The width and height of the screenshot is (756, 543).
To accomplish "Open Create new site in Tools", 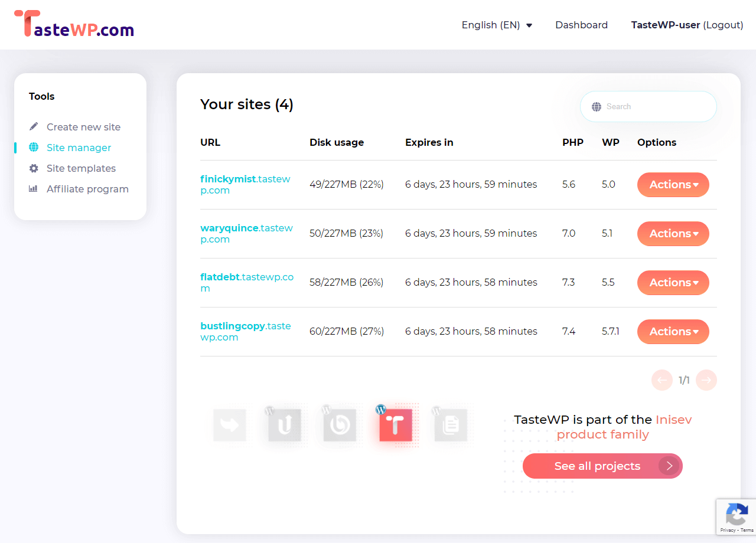I will coord(83,127).
